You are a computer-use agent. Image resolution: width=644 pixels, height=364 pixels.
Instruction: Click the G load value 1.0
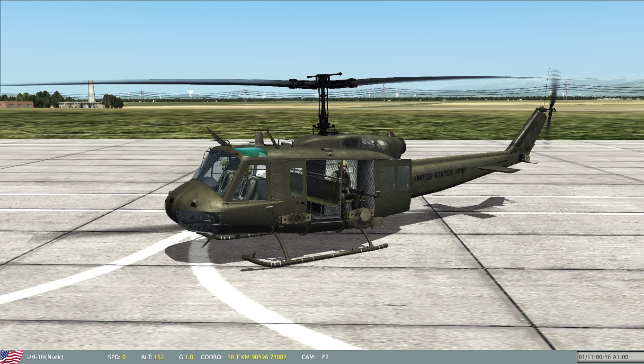[x=189, y=357]
